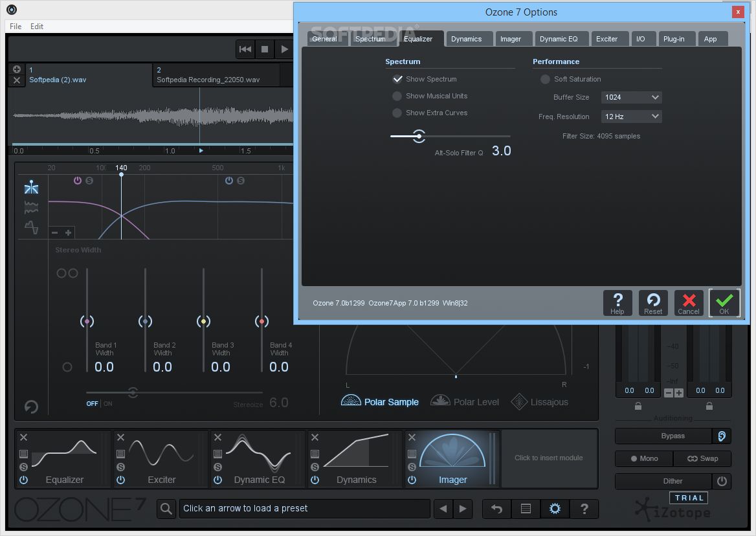Click the ear gain-match icon beside Bypass
Viewport: 756px width, 536px height.
coord(722,436)
